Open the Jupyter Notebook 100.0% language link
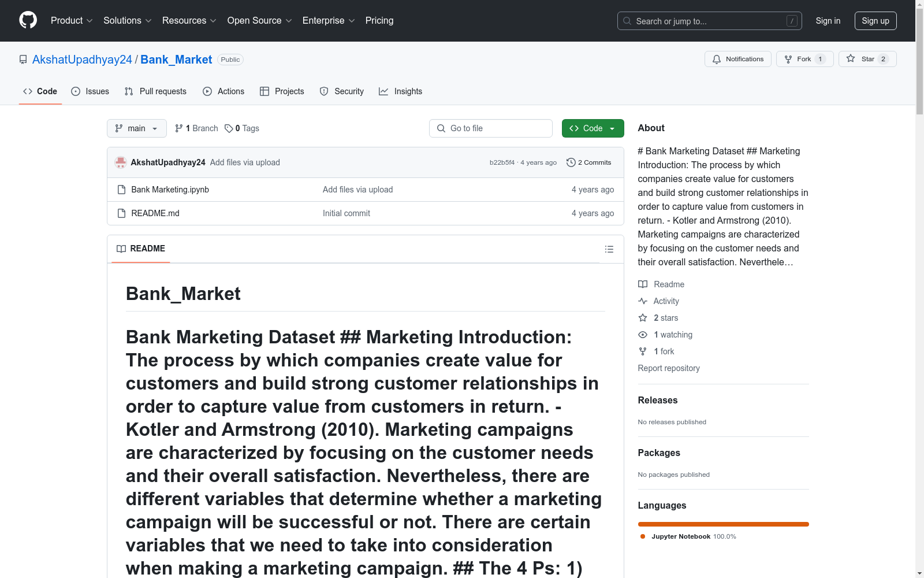Viewport: 924px width, 578px height. click(688, 536)
